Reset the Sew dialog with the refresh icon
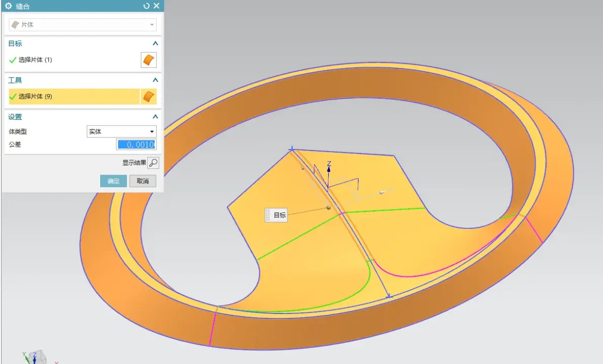 (x=146, y=6)
